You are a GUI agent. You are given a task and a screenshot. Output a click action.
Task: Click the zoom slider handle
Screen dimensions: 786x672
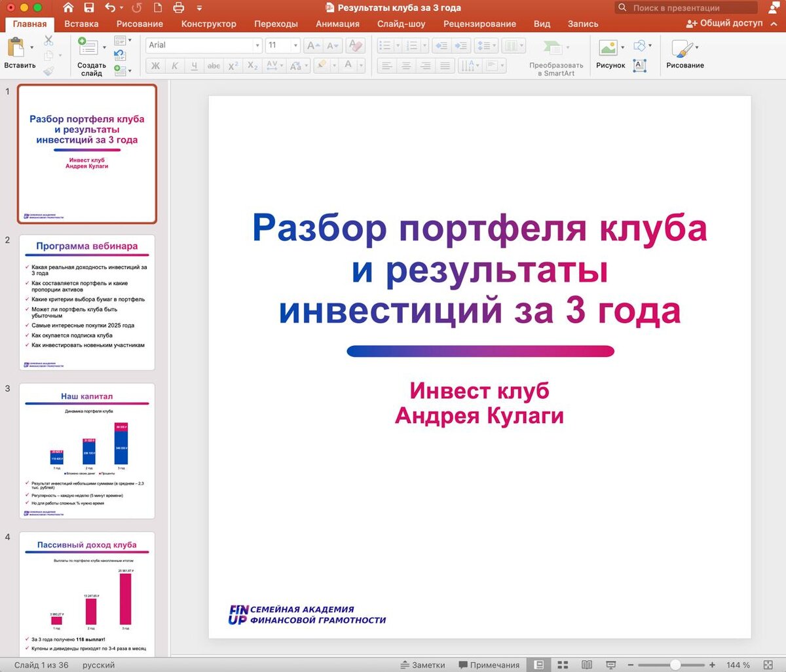(675, 665)
